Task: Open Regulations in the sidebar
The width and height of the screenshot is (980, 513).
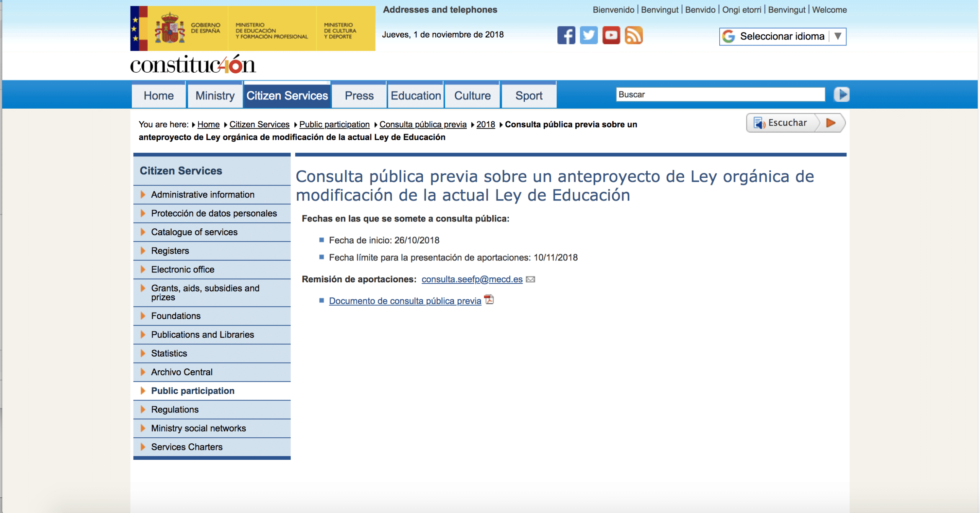Action: (x=212, y=410)
